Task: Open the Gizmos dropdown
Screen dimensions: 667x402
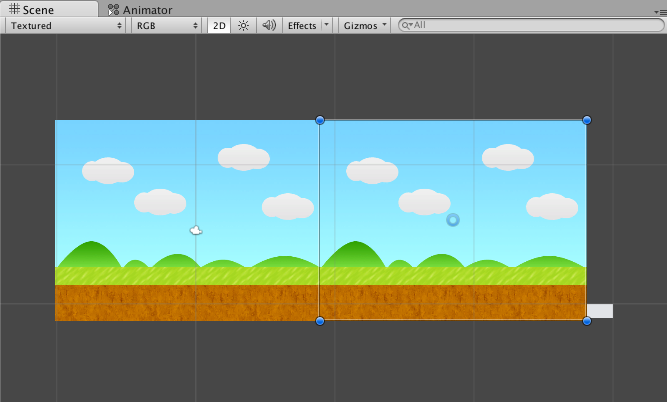Action: [x=365, y=26]
